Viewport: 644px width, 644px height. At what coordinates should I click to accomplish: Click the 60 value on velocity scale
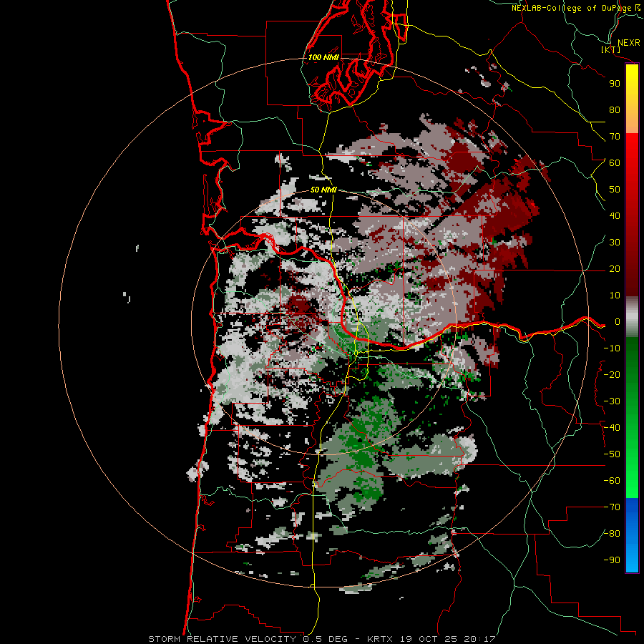point(615,163)
